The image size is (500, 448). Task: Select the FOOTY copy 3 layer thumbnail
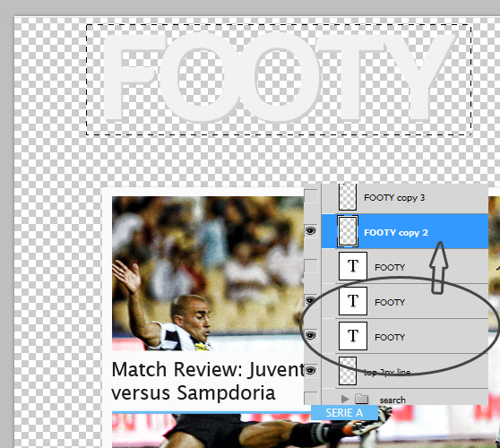348,197
